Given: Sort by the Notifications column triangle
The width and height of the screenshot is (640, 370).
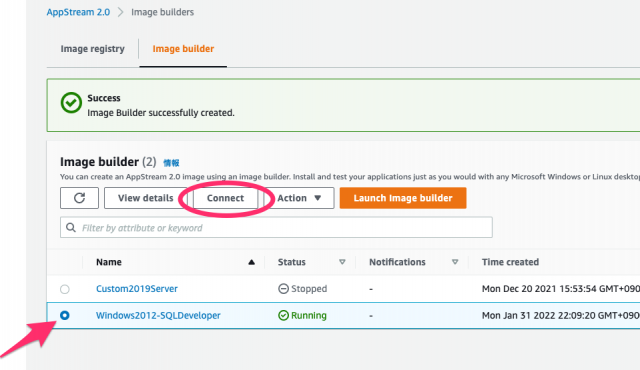Looking at the screenshot, I should (x=455, y=262).
